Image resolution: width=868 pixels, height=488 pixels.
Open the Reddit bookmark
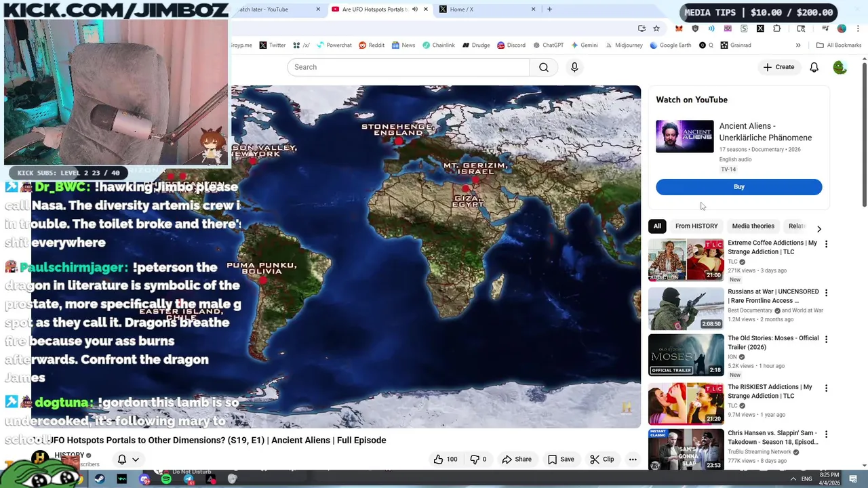click(372, 45)
